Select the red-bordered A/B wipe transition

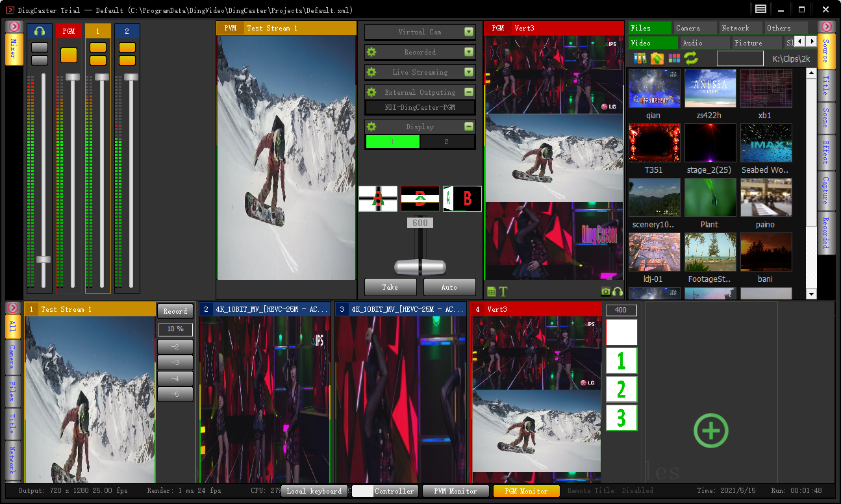pos(420,199)
